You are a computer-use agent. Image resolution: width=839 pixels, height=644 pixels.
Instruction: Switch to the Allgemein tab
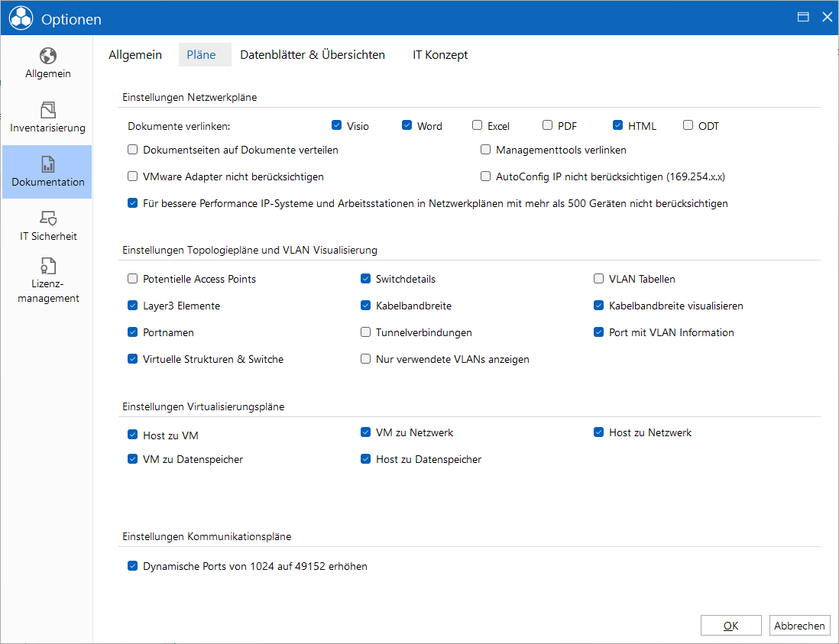134,54
